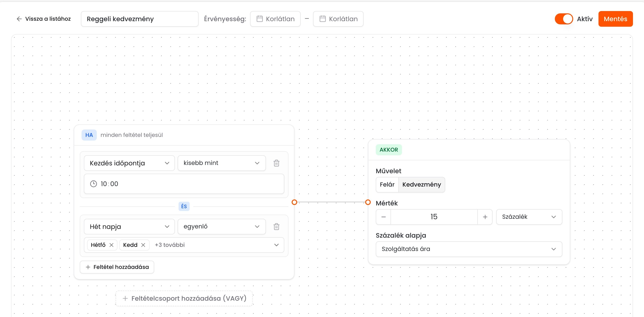
Task: Click the left orange connector node
Action: 294,202
